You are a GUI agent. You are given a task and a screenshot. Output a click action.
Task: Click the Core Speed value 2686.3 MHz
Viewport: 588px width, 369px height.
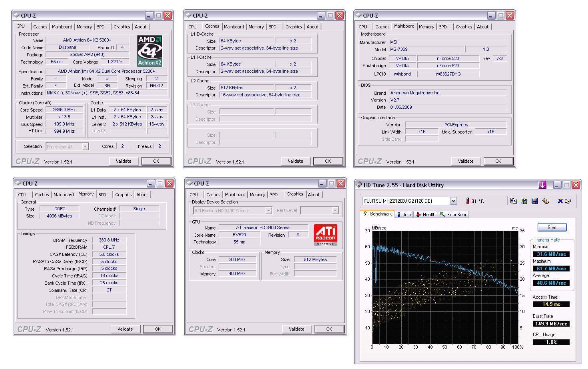coord(64,110)
